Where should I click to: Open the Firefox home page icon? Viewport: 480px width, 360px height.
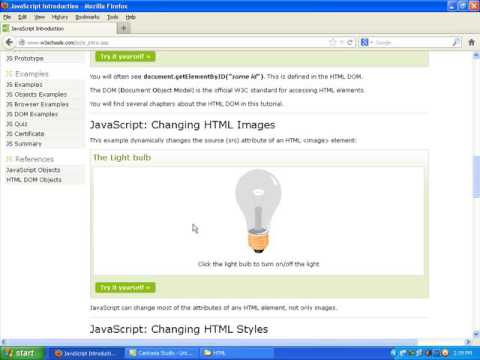point(471,42)
